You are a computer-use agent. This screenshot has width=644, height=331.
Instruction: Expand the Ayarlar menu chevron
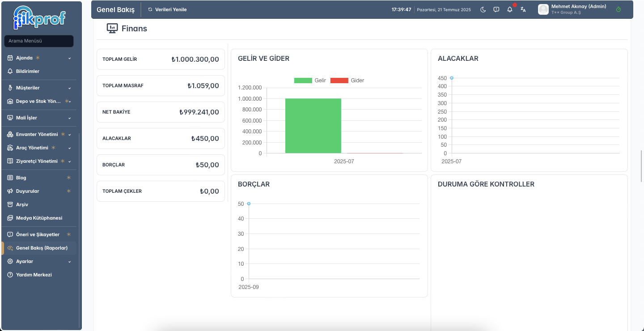[69, 262]
